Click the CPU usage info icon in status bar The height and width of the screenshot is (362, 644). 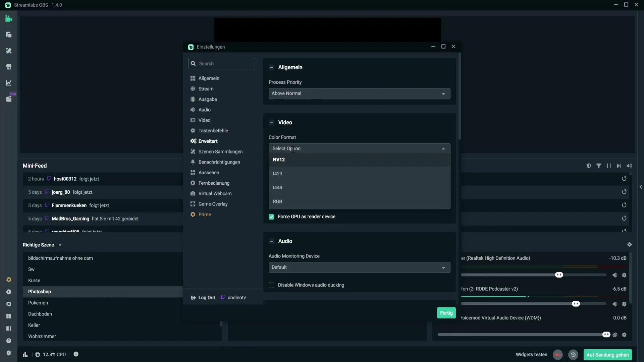(x=75, y=355)
